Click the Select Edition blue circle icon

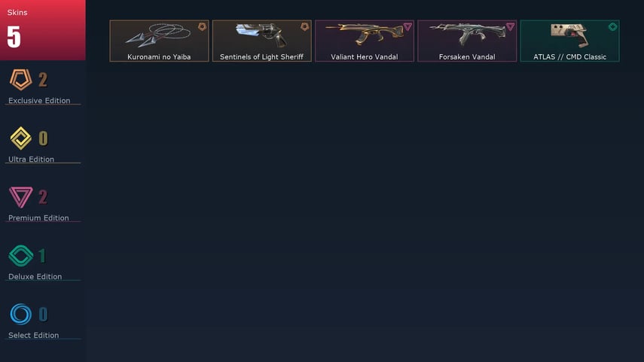pos(20,315)
